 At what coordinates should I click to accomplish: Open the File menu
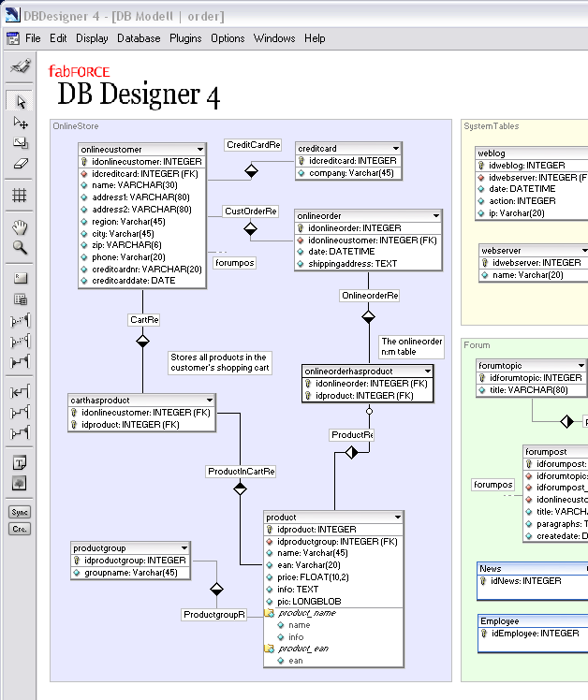(33, 38)
